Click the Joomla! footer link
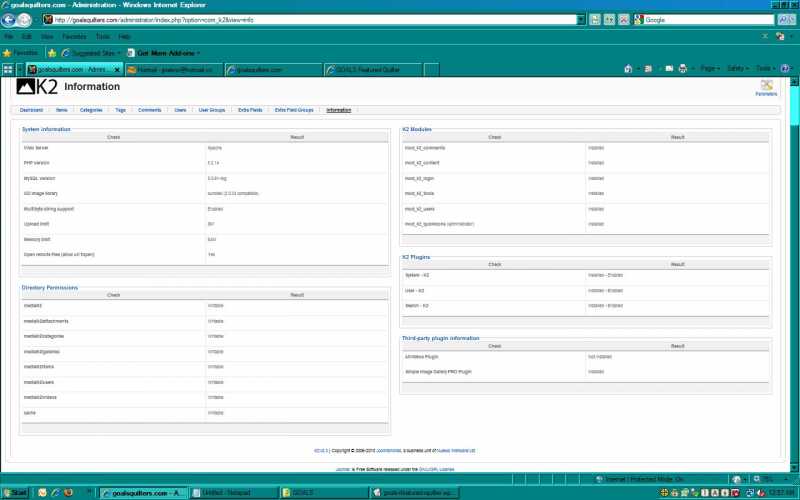 point(342,469)
